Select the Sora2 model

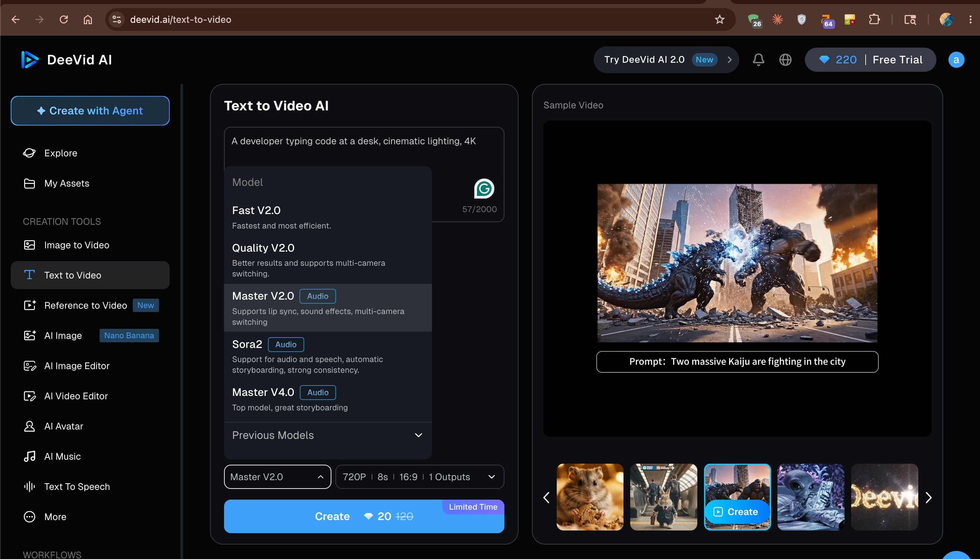328,356
